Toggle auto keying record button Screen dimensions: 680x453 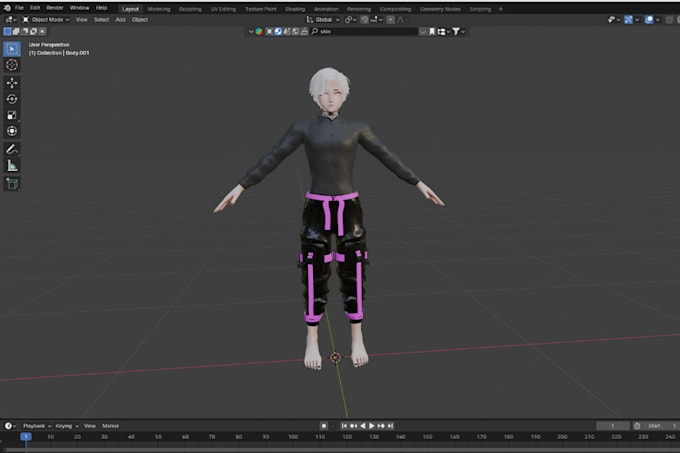tap(324, 426)
